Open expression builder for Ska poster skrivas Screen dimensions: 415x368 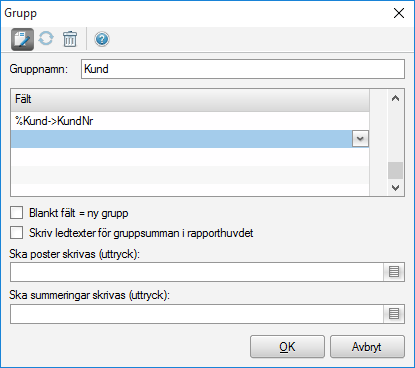394,272
